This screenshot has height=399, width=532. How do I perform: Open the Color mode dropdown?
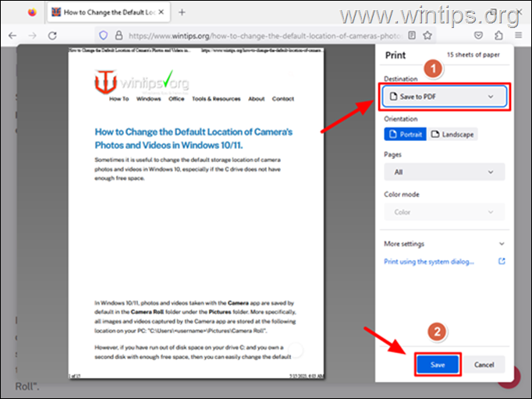(445, 212)
